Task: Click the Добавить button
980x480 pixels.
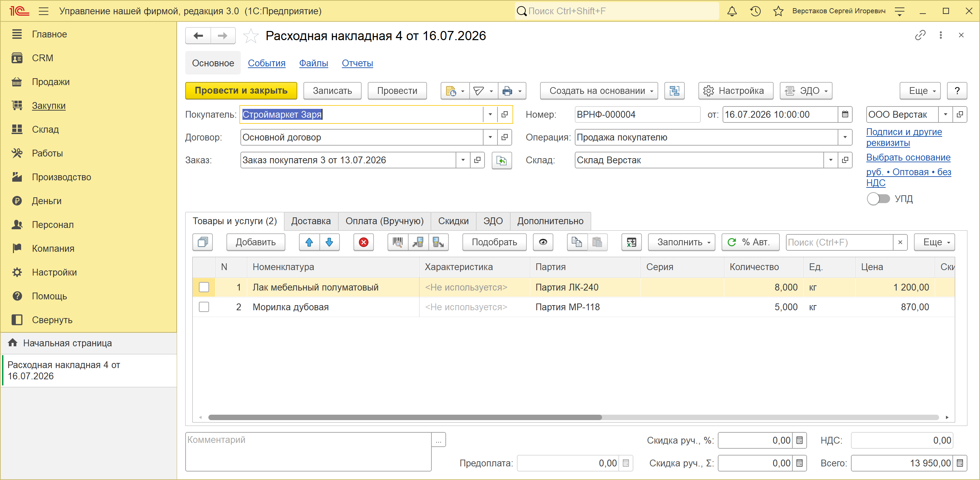Action: point(256,242)
